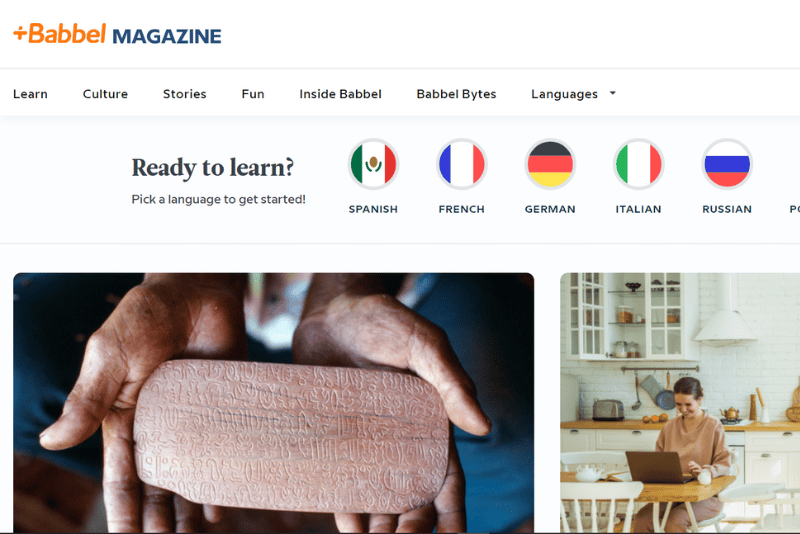This screenshot has height=534, width=800.
Task: Navigate to the Fun section
Action: (253, 94)
